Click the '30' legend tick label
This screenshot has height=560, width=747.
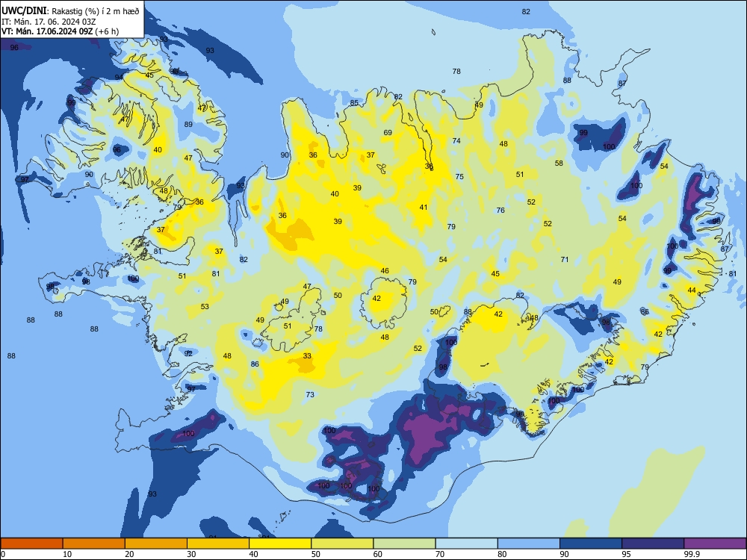tap(191, 554)
